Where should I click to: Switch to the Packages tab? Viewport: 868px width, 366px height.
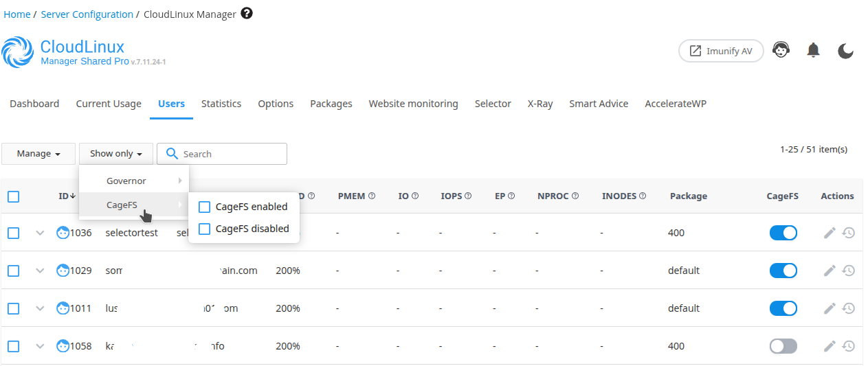click(331, 104)
